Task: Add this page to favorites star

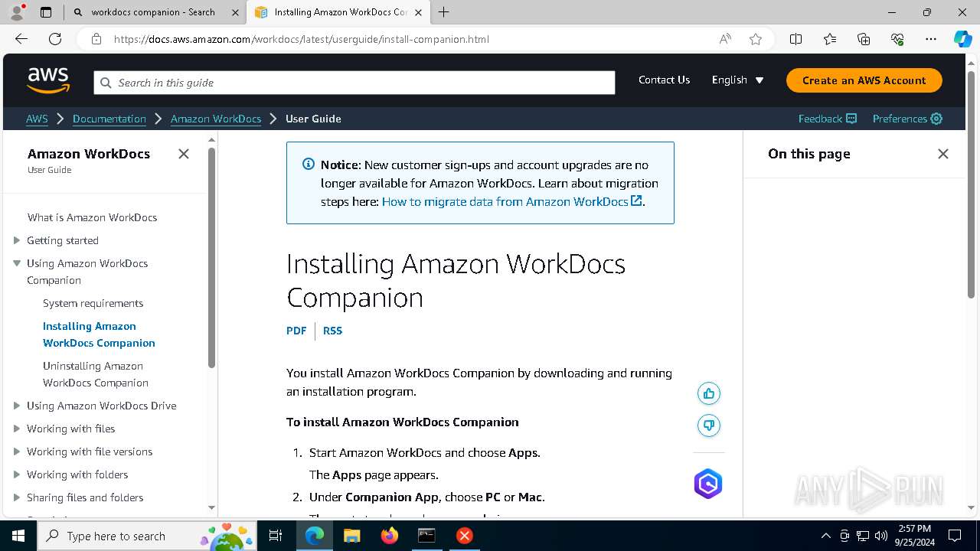Action: (x=756, y=39)
